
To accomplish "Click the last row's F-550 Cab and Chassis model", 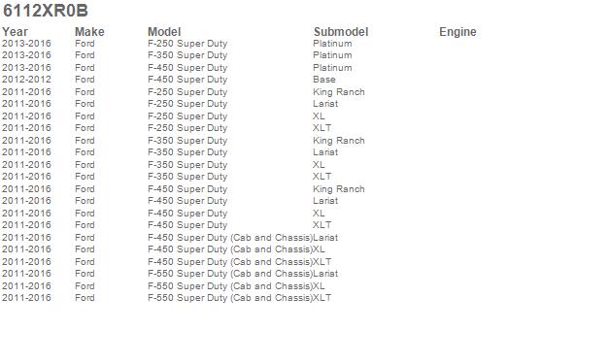I will 230,298.
